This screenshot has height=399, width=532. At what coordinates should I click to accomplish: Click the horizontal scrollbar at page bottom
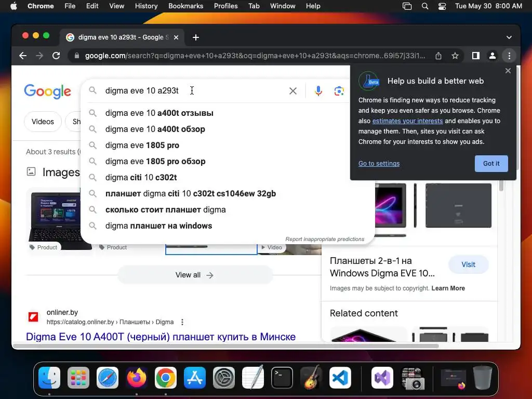pyautogui.click(x=226, y=346)
